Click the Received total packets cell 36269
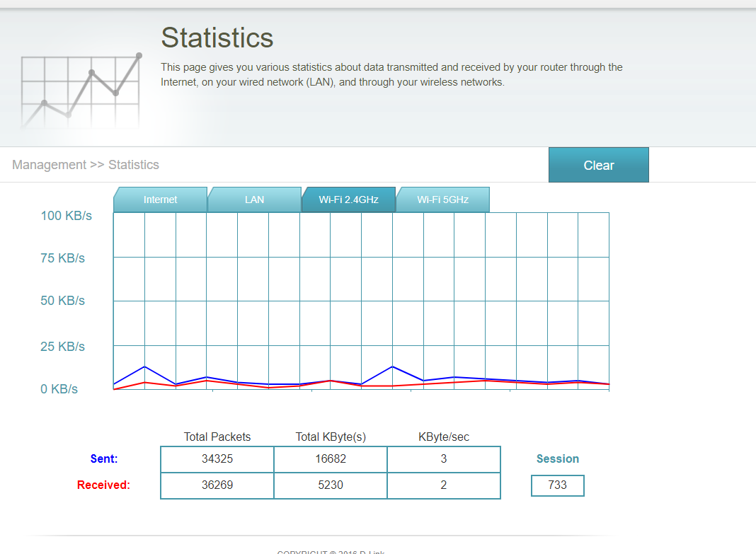The width and height of the screenshot is (756, 554). click(217, 485)
